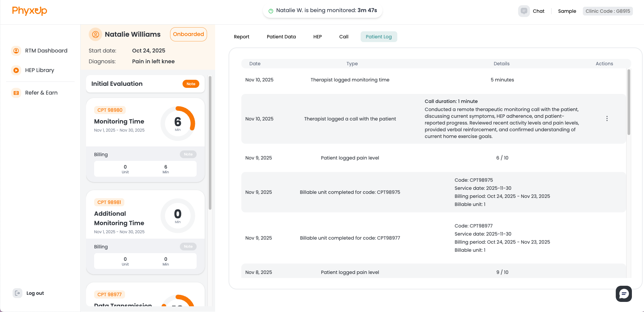This screenshot has height=312, width=644.
Task: Click the PhyxUp logo
Action: coord(29,11)
